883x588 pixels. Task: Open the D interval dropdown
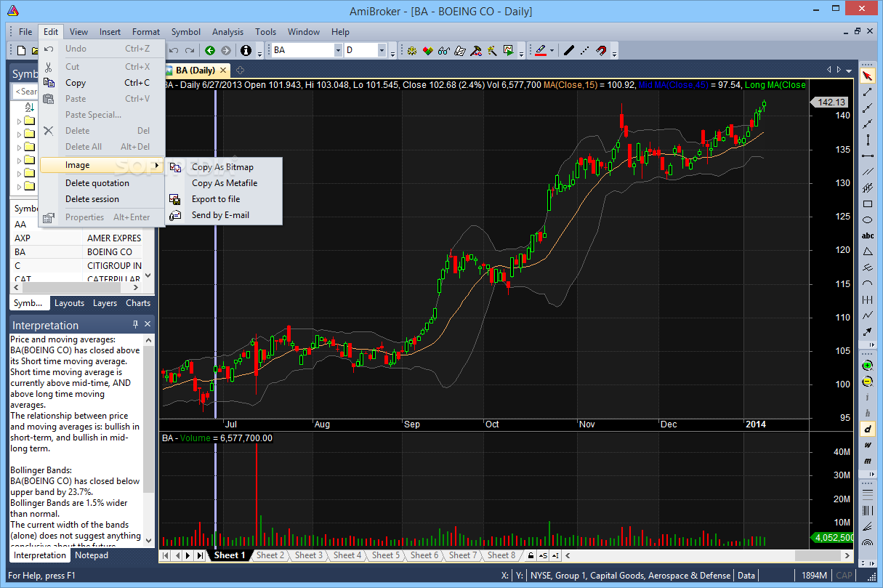(x=382, y=50)
